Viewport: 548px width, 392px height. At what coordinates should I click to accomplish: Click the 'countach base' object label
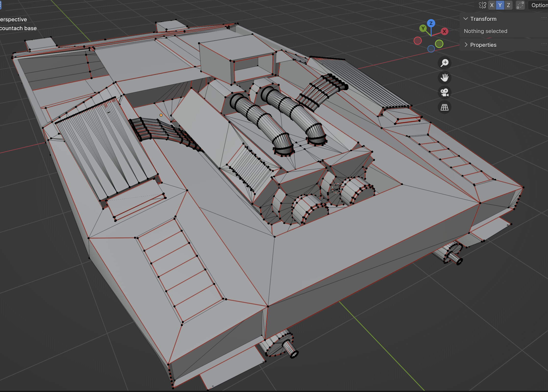(18, 28)
